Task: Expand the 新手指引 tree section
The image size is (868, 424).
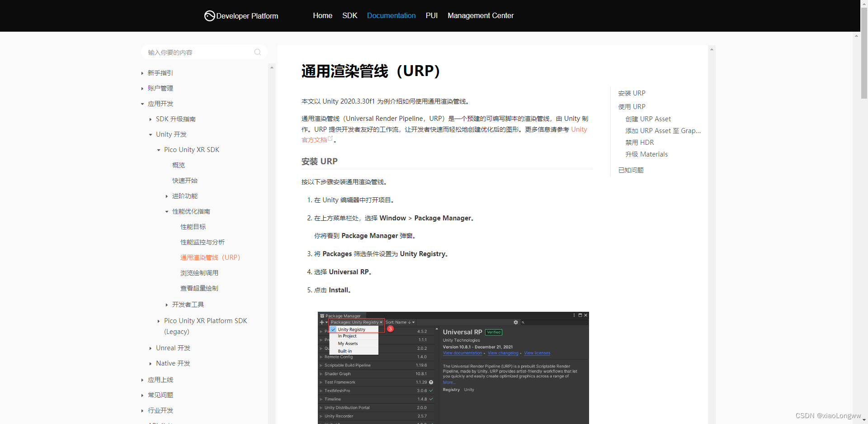Action: coord(142,73)
